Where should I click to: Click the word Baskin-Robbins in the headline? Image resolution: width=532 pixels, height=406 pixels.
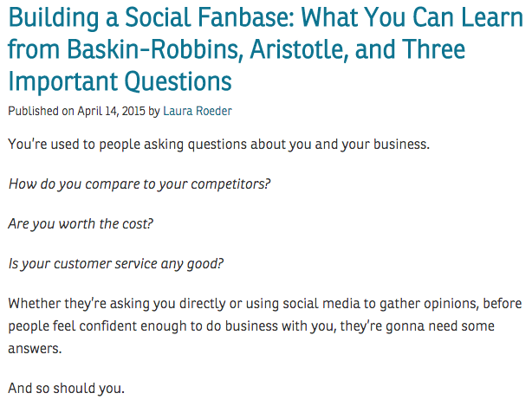(x=155, y=49)
